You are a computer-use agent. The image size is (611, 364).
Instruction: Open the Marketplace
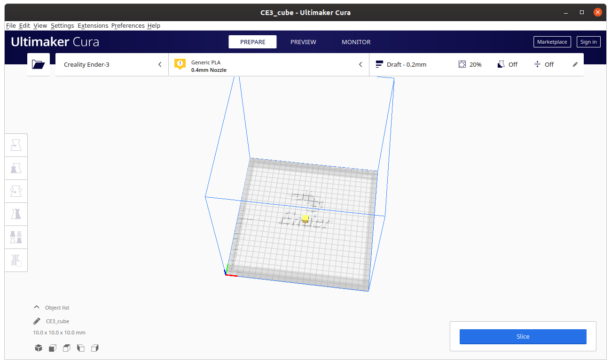pos(552,42)
